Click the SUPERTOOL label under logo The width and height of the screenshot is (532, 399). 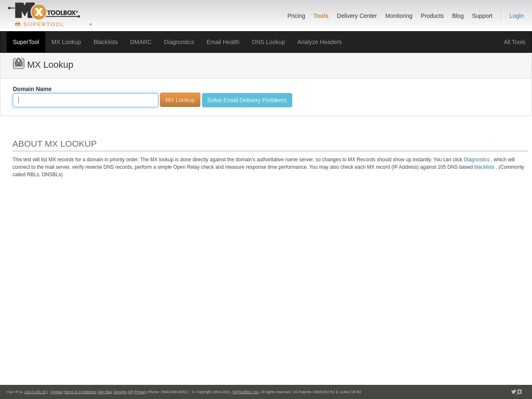[x=44, y=25]
